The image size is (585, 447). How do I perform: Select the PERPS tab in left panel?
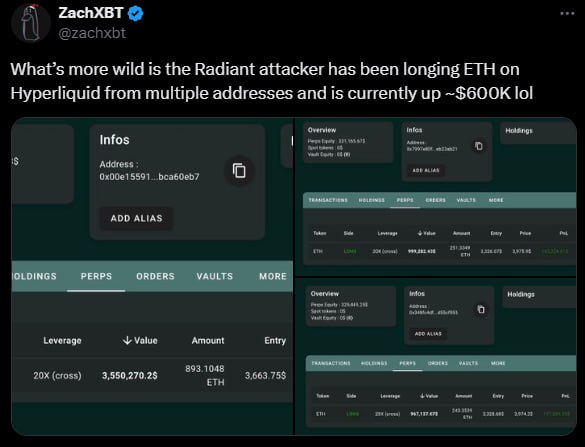tap(96, 276)
